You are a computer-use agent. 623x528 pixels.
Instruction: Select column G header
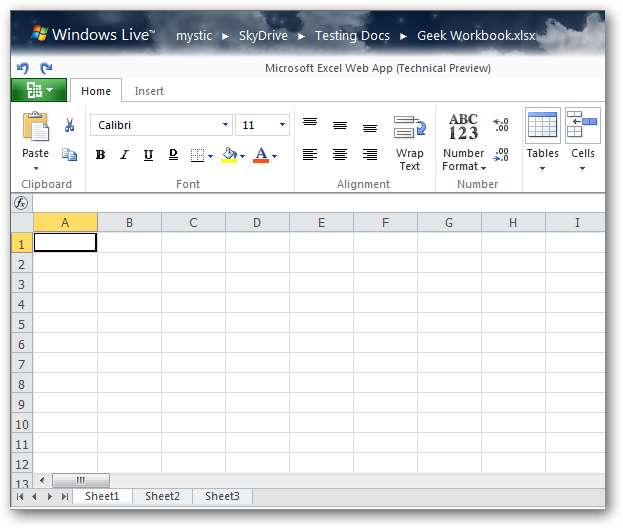449,222
